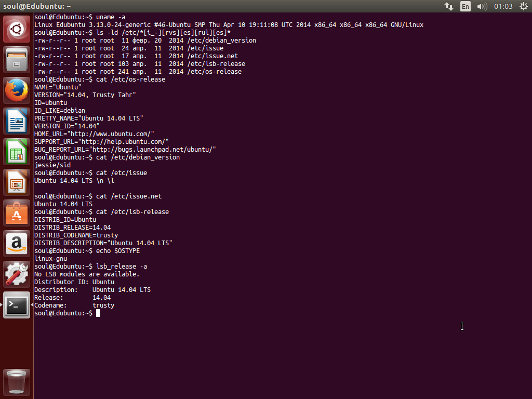
Task: Open the Ubuntu Dash search launcher
Action: (x=16, y=29)
